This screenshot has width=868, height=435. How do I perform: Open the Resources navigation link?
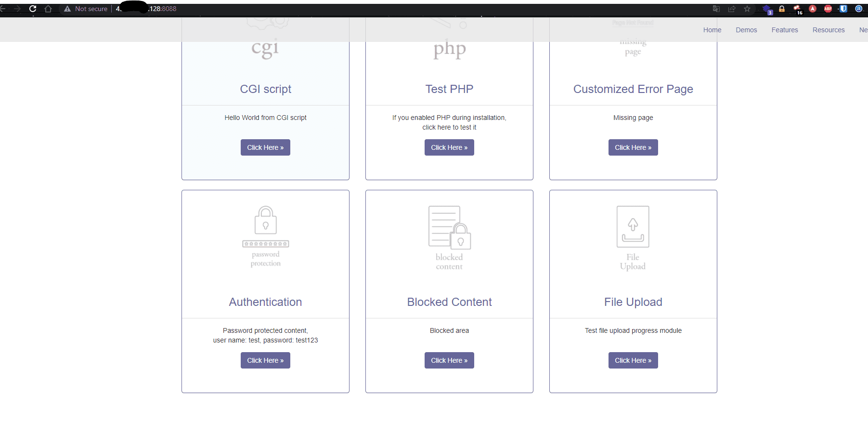(x=829, y=29)
